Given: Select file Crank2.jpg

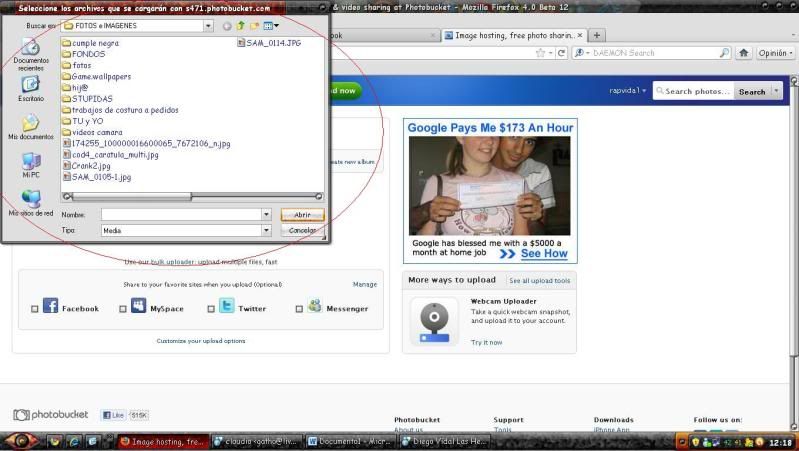Looking at the screenshot, I should pos(87,166).
